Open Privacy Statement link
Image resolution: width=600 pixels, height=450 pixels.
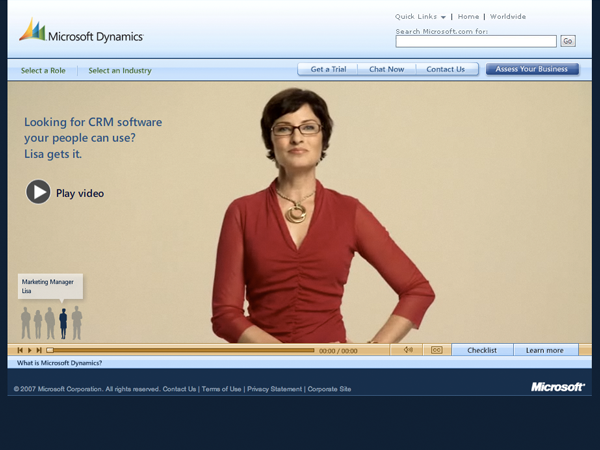click(x=274, y=389)
